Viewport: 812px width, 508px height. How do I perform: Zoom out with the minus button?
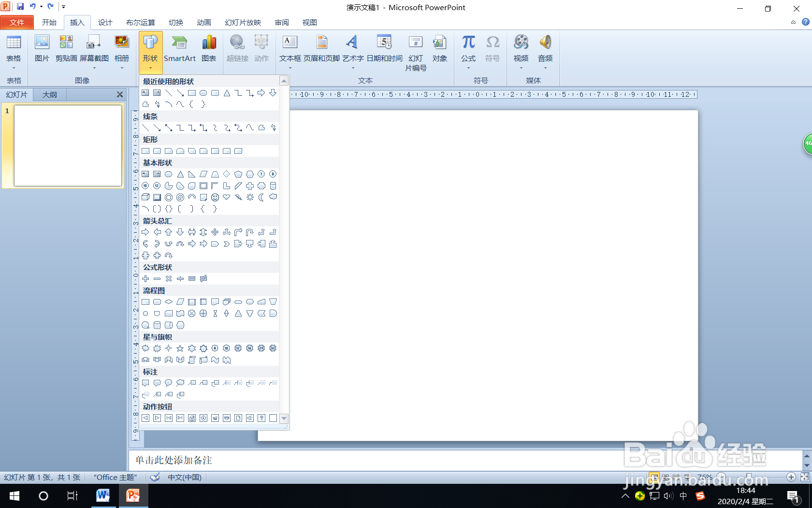coord(721,477)
